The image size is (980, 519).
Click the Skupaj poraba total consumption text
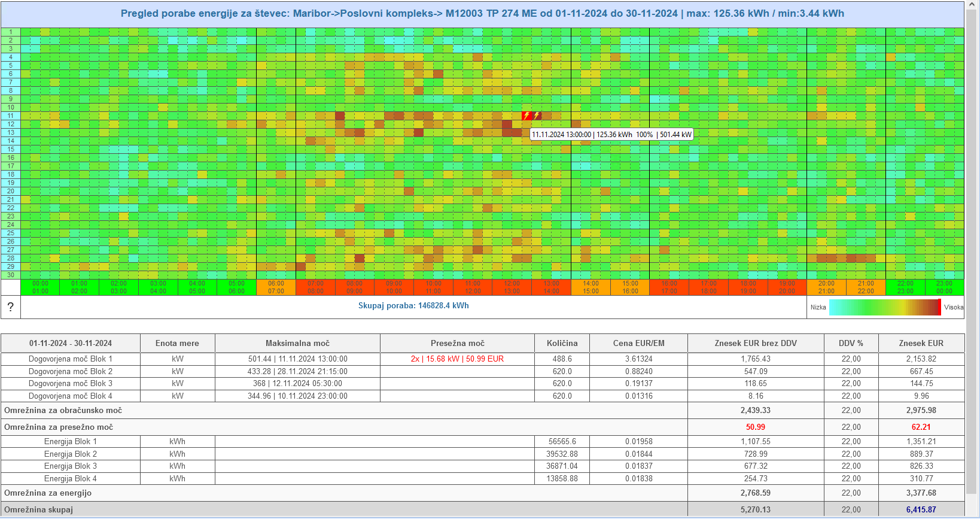[x=413, y=305]
